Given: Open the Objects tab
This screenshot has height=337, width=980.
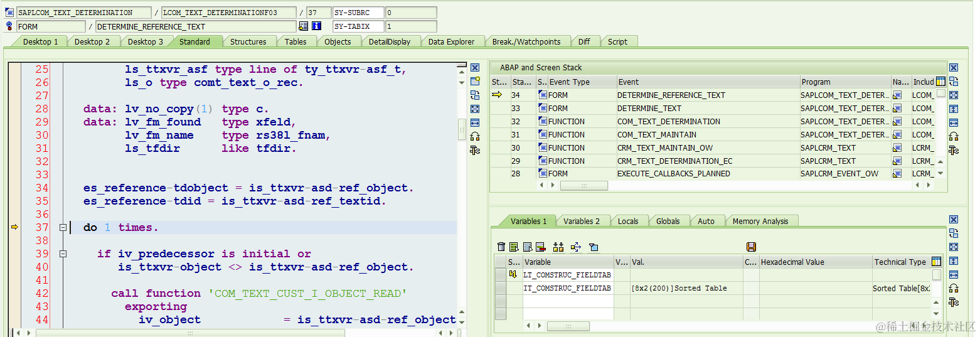Looking at the screenshot, I should [x=338, y=42].
